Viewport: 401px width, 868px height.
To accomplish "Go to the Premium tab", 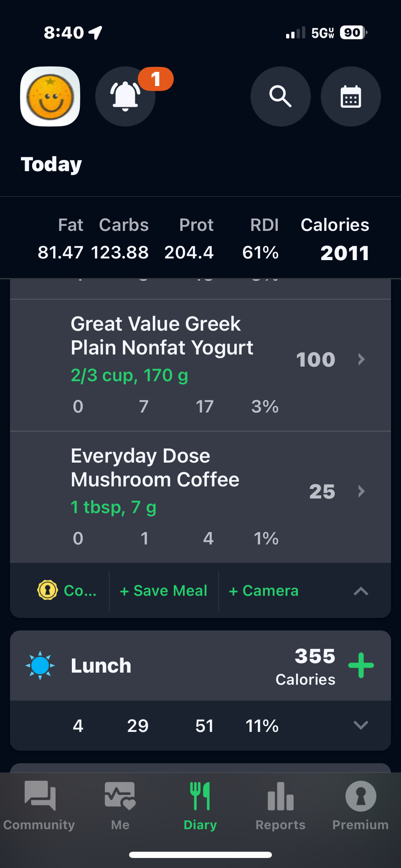I will point(360,805).
